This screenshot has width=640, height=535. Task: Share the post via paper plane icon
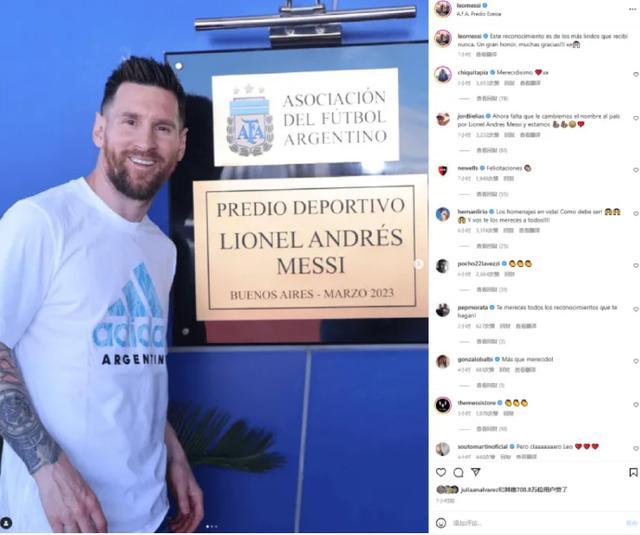[x=476, y=472]
